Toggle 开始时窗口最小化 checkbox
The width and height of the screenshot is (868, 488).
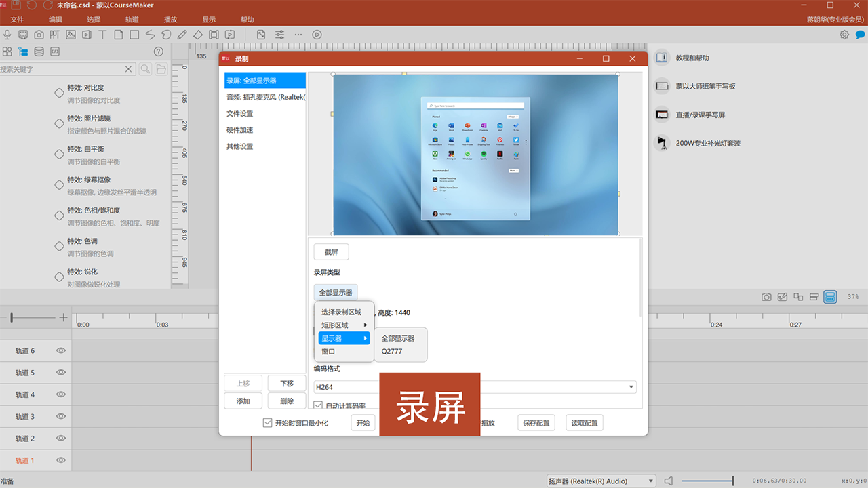click(x=267, y=423)
